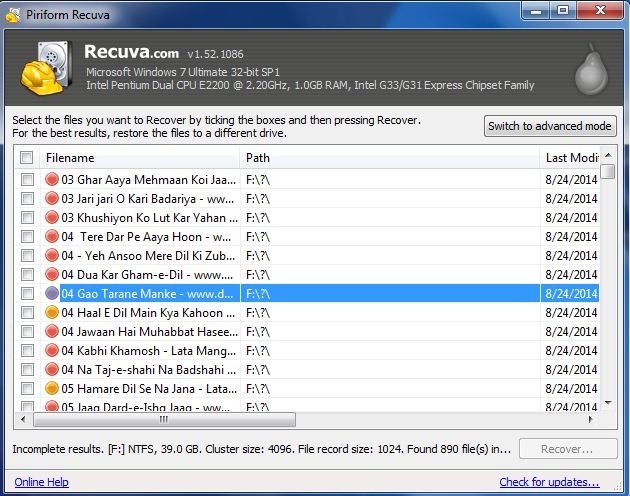The width and height of the screenshot is (630, 496).
Task: Tick the select-all checkbox in Filename header
Action: [27, 157]
